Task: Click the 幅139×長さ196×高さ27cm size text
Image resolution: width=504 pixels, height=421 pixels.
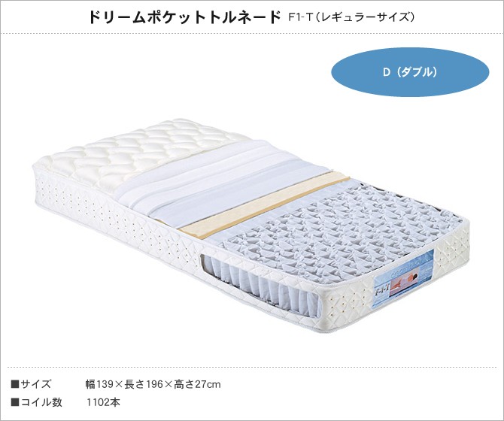Action: point(153,384)
